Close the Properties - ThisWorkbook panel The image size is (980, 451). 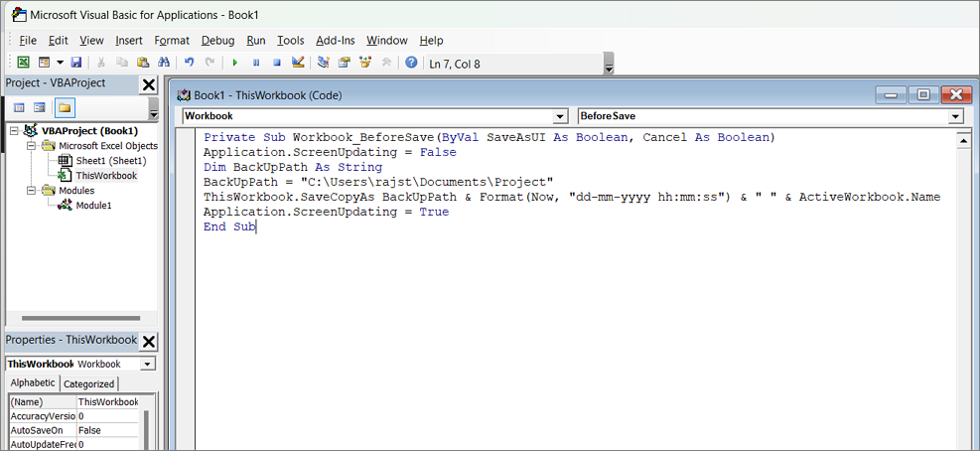point(149,342)
